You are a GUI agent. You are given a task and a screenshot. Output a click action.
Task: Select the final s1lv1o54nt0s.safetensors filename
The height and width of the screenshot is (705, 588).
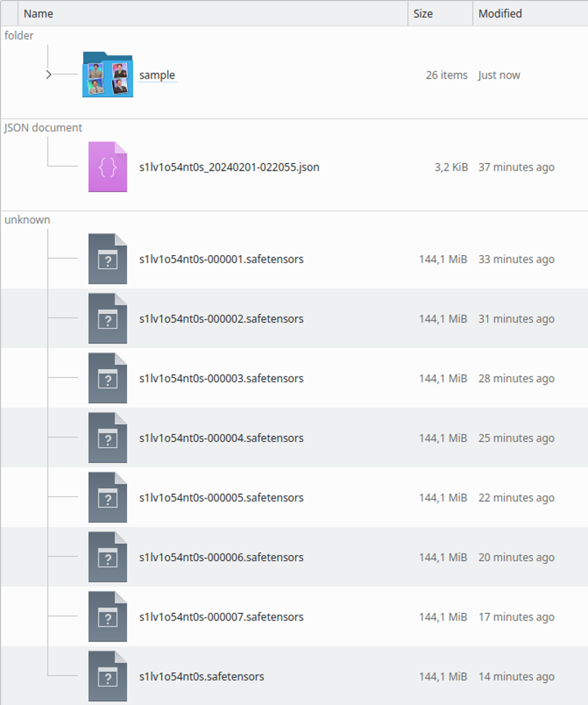point(201,676)
